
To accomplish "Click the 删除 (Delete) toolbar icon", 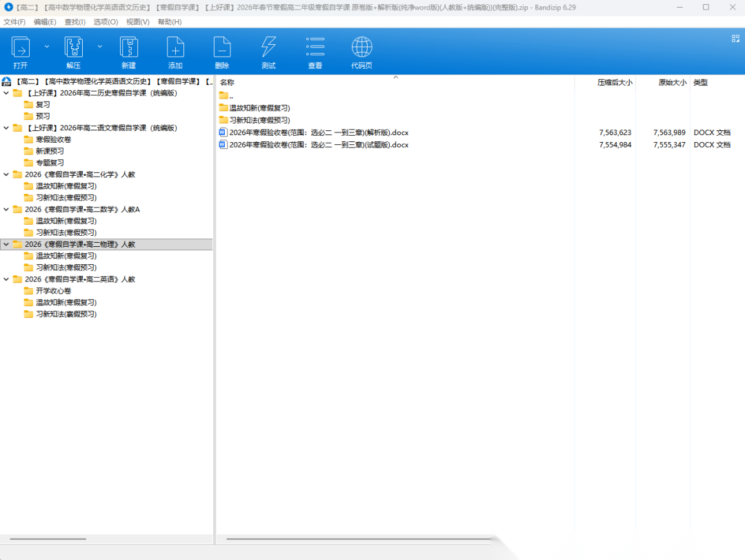I will 221,48.
